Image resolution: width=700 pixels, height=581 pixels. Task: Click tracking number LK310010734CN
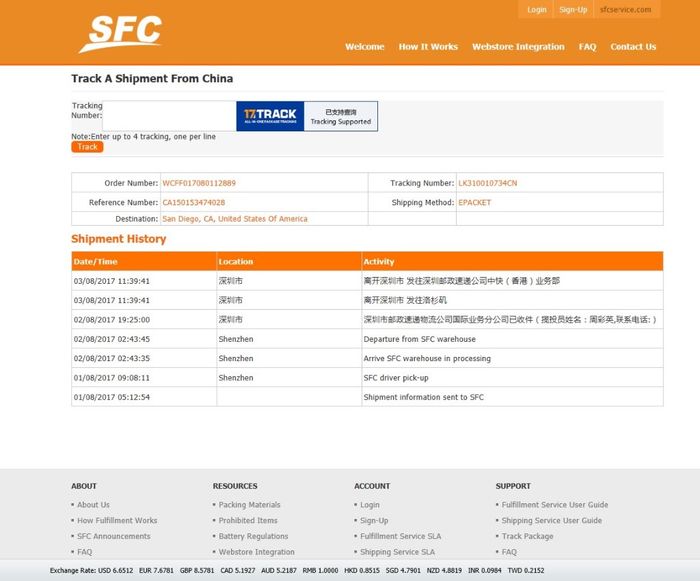487,183
